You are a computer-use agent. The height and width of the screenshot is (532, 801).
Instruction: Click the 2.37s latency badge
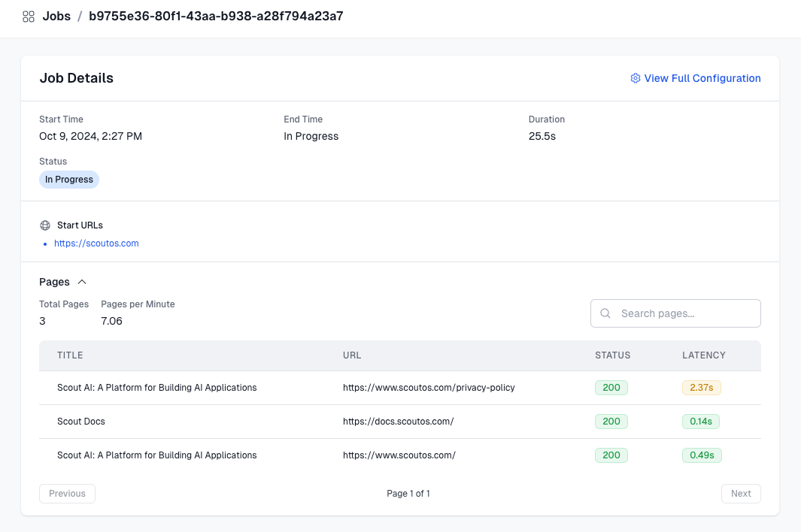coord(702,388)
